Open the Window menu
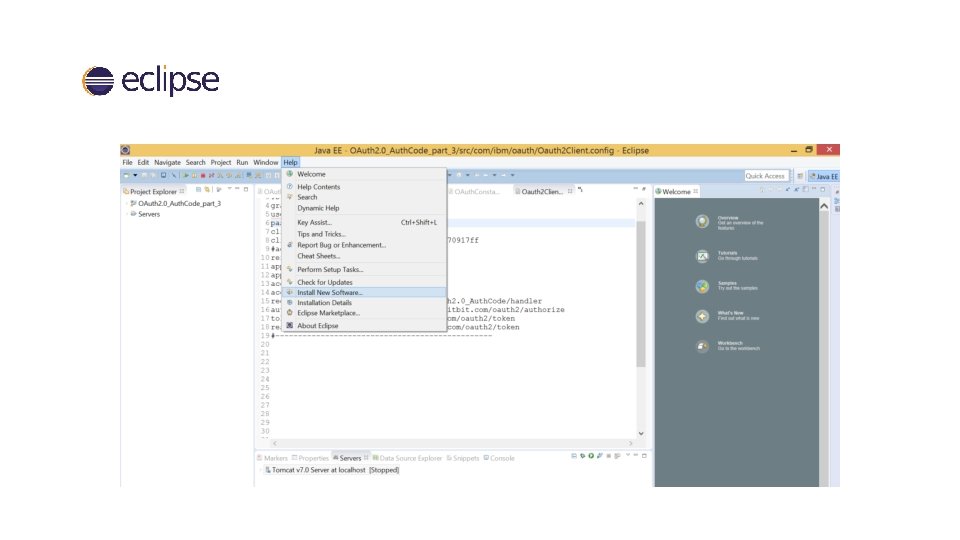960x540 pixels. 266,162
